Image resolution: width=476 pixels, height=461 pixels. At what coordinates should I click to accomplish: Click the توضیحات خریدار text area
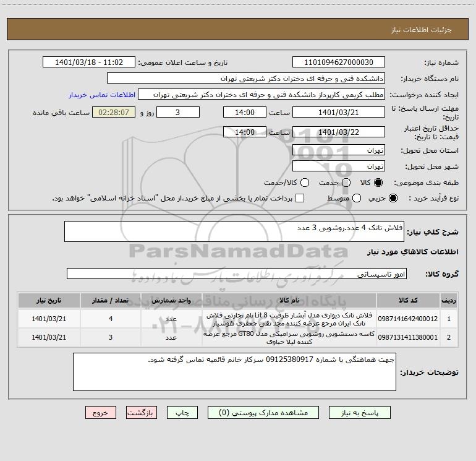234,372
